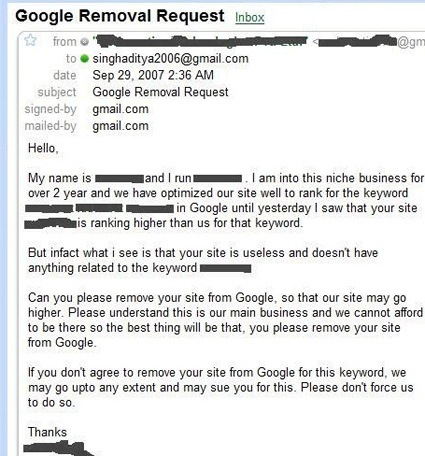Click the subject line value text
The height and width of the screenshot is (456, 425).
pos(160,92)
